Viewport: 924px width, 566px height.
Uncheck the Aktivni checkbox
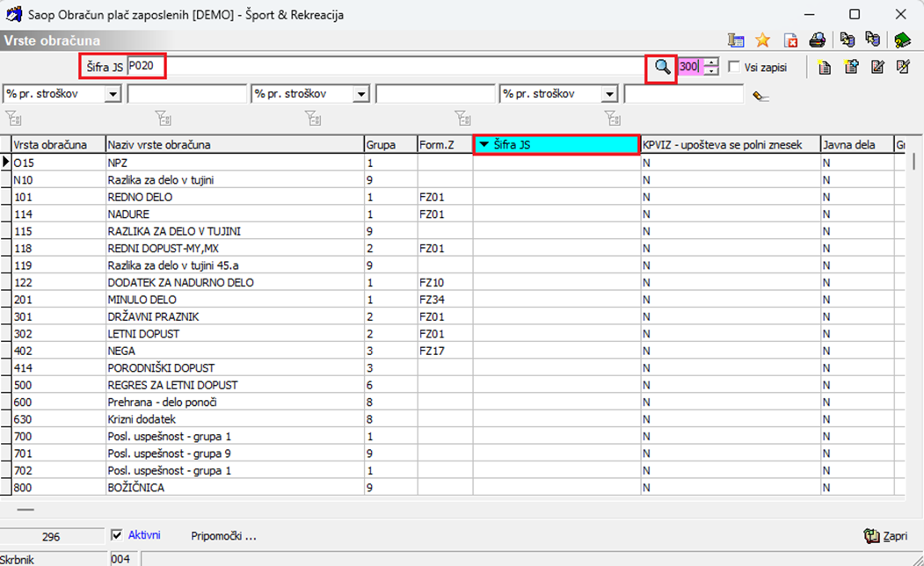[x=117, y=534]
